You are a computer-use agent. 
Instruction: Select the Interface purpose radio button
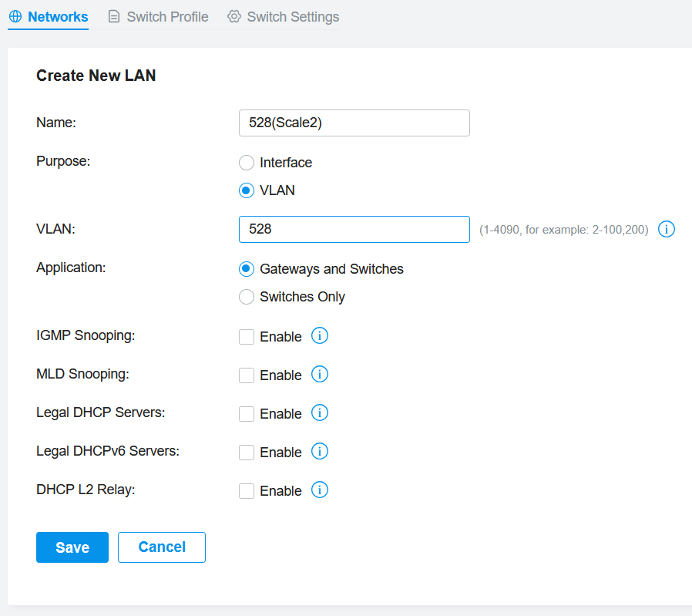247,163
